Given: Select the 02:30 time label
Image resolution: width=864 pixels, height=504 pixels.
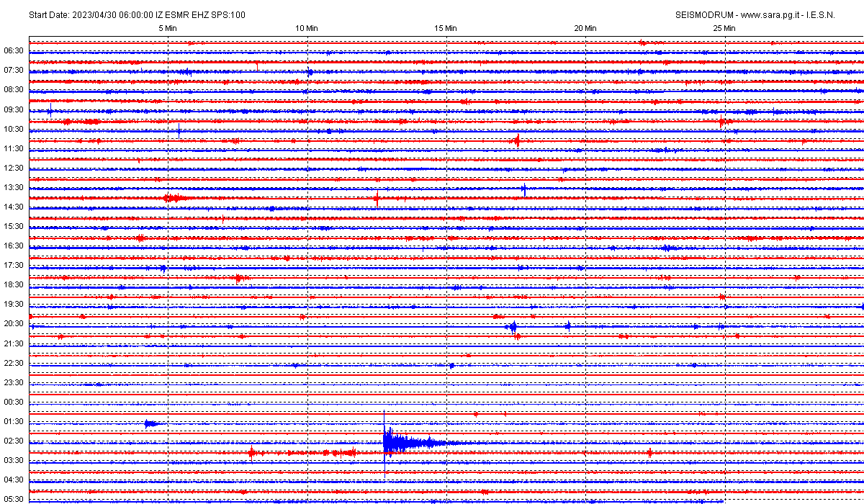Looking at the screenshot, I should click(14, 441).
